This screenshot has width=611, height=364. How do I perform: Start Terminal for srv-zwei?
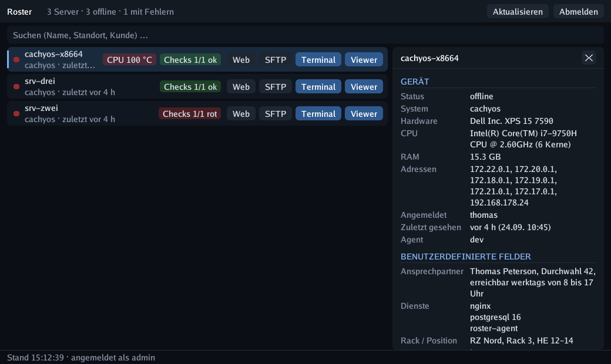coord(318,114)
